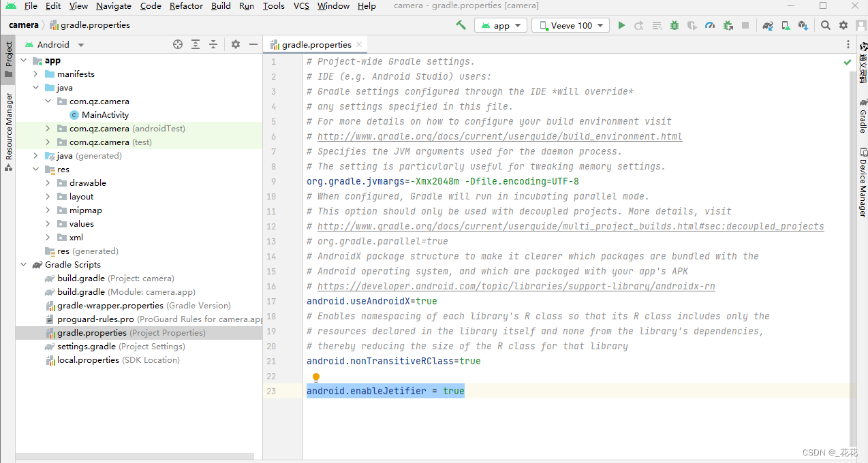
Task: Click Expand All in Project panel
Action: (x=196, y=44)
